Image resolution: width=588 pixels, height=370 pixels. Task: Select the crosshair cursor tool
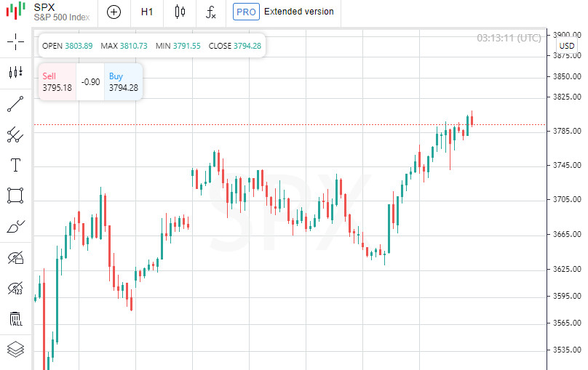[15, 41]
